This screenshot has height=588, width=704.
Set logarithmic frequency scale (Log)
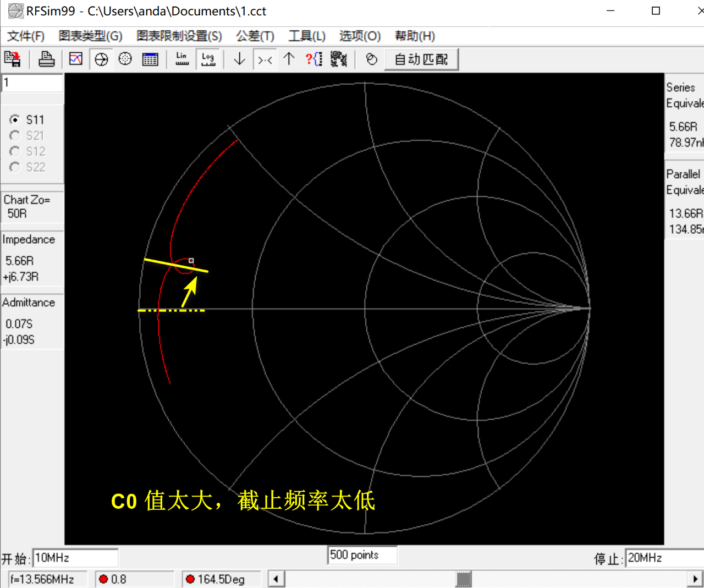[208, 59]
